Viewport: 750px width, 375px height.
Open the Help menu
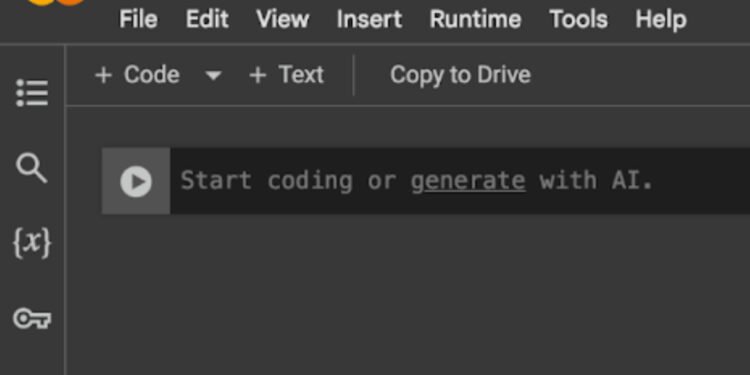tap(661, 20)
